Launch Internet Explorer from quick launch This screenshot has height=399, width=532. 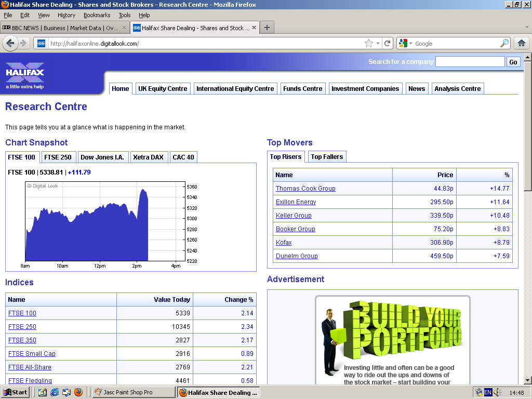coord(55,392)
